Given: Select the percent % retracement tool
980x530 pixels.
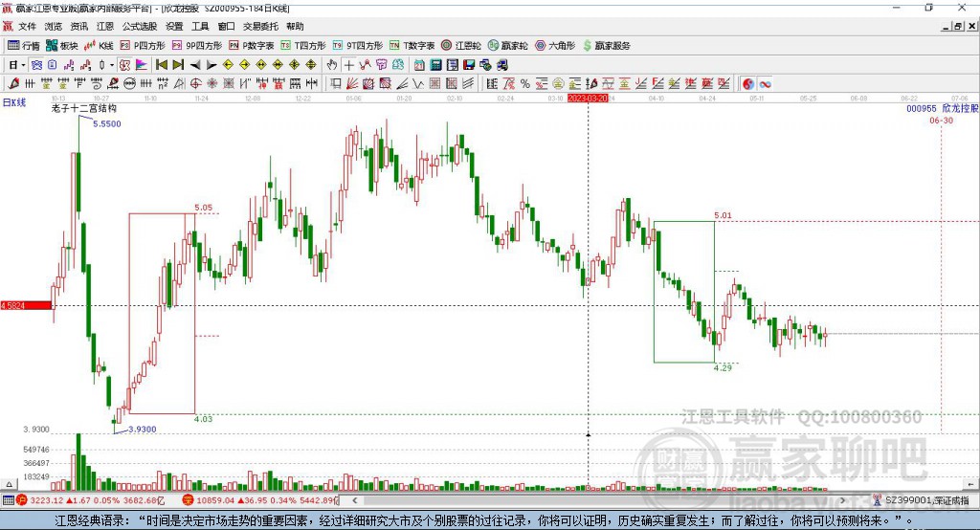Looking at the screenshot, I should [x=525, y=84].
